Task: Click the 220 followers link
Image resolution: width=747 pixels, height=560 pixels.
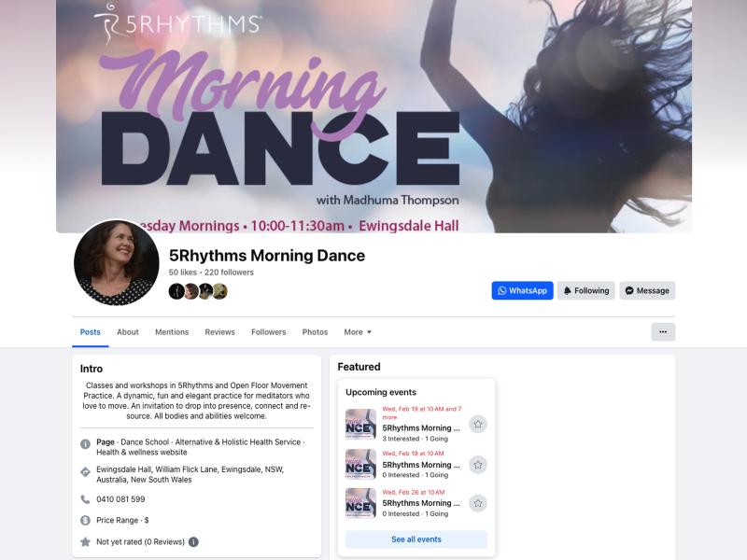Action: (229, 273)
